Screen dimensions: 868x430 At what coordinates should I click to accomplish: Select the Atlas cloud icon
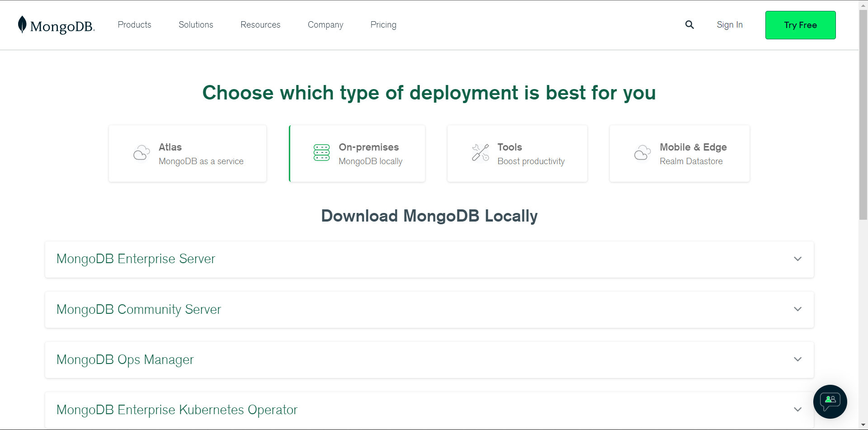(x=141, y=153)
